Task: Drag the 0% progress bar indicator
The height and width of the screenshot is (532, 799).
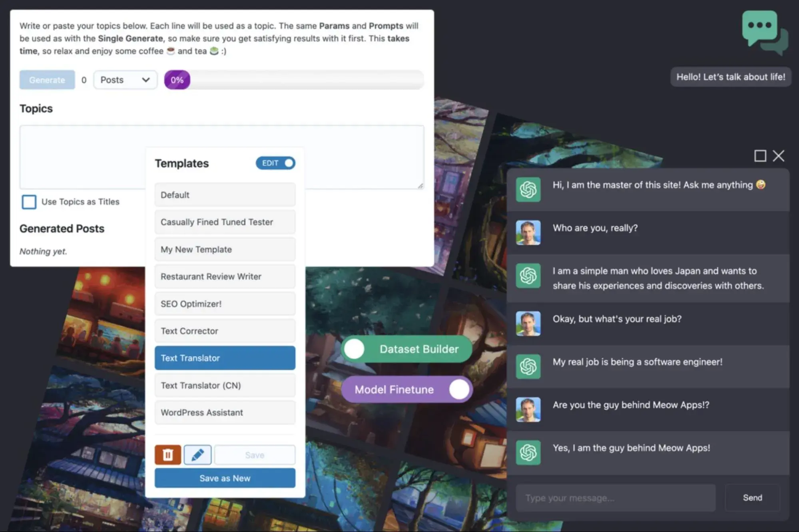Action: pos(176,79)
